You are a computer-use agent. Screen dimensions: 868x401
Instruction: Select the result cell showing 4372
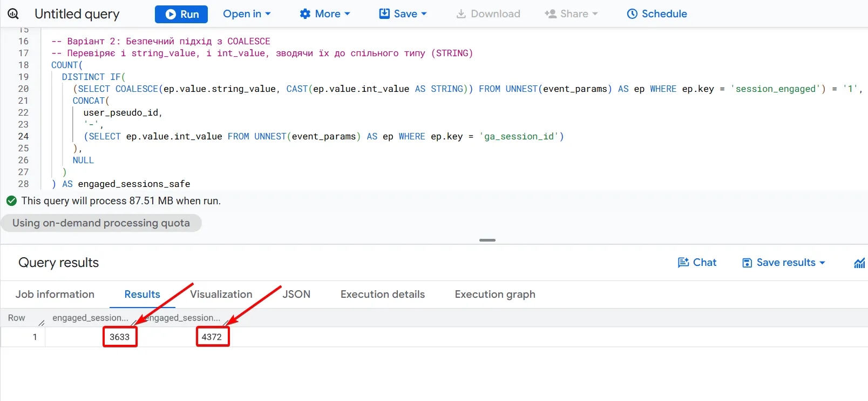click(212, 337)
